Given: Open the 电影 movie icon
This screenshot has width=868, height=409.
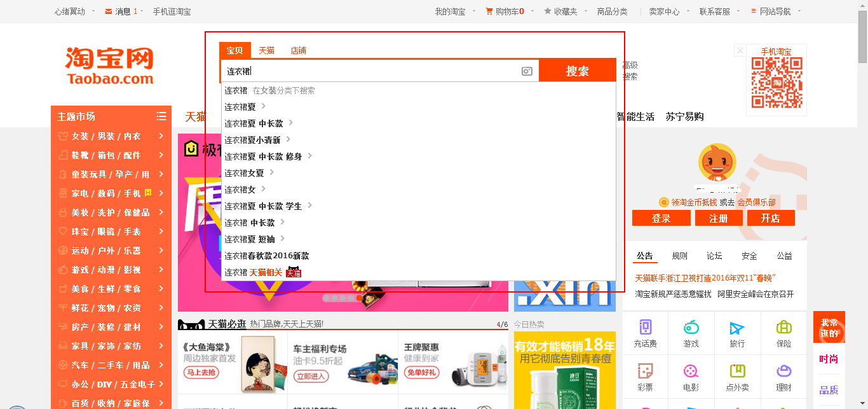Looking at the screenshot, I should pyautogui.click(x=691, y=371).
